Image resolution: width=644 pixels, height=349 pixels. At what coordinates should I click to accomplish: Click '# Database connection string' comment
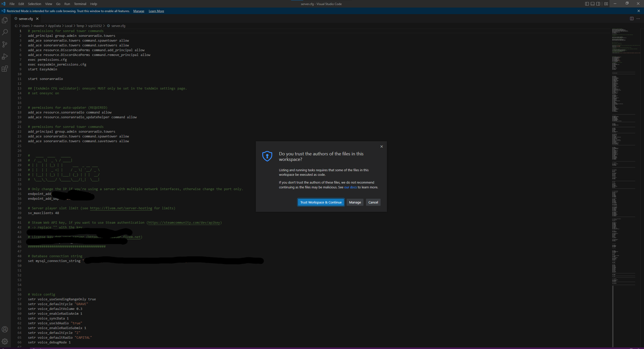(55, 256)
